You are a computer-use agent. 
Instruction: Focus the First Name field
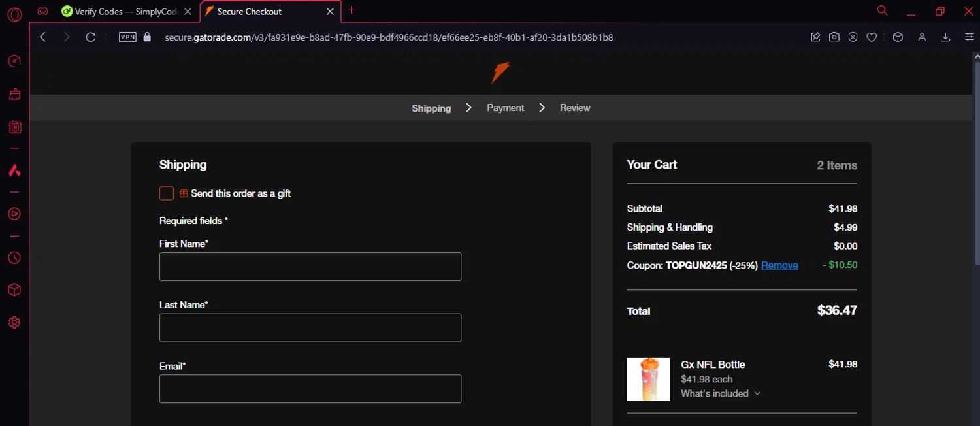(x=310, y=267)
